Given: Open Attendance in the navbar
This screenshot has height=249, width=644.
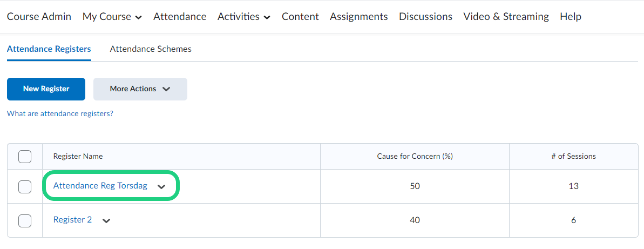Looking at the screenshot, I should pyautogui.click(x=180, y=17).
